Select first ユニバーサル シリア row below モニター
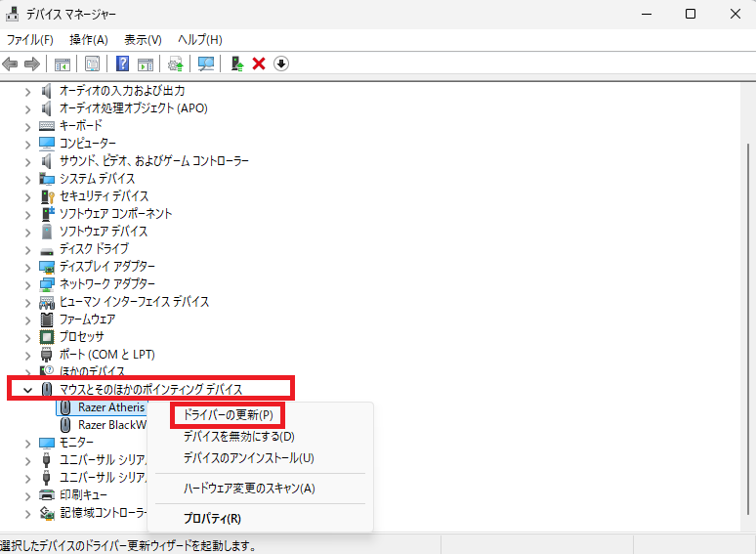The width and height of the screenshot is (756, 554). tap(103, 460)
